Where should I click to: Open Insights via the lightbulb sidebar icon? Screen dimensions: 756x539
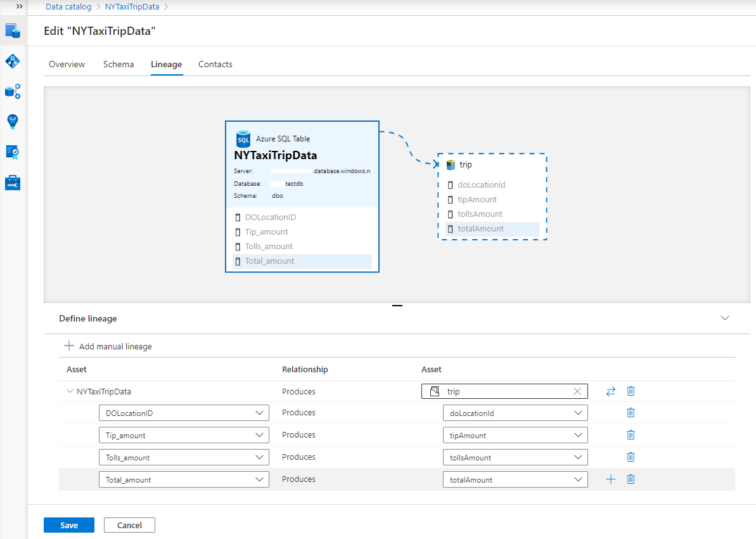[x=13, y=122]
